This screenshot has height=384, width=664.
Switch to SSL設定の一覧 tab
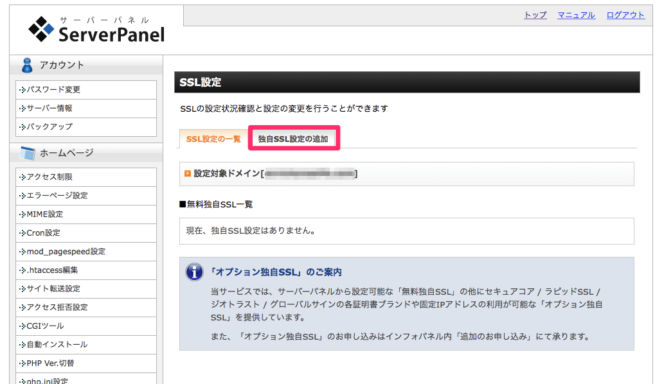(x=213, y=139)
